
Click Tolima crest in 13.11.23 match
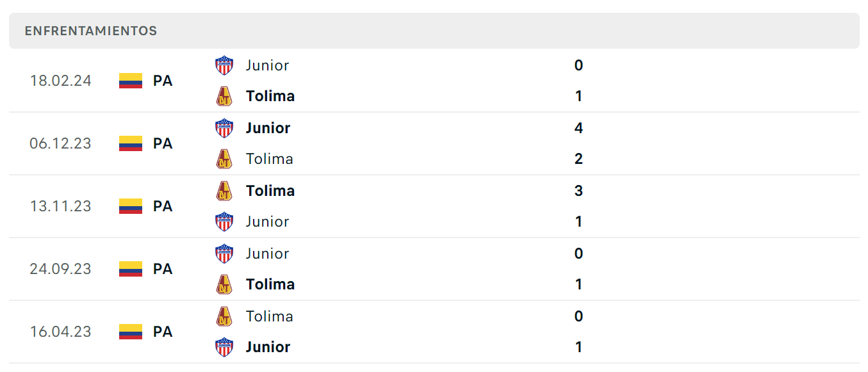coord(224,191)
